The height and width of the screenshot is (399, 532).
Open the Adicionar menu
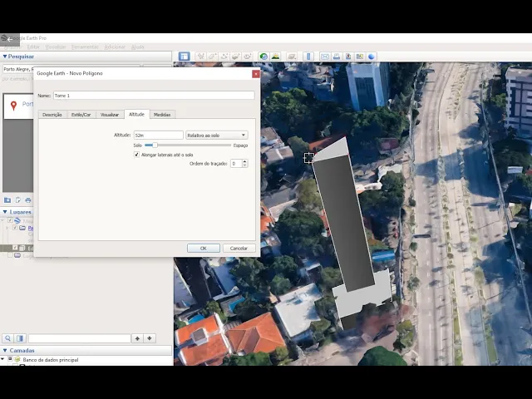pos(115,47)
